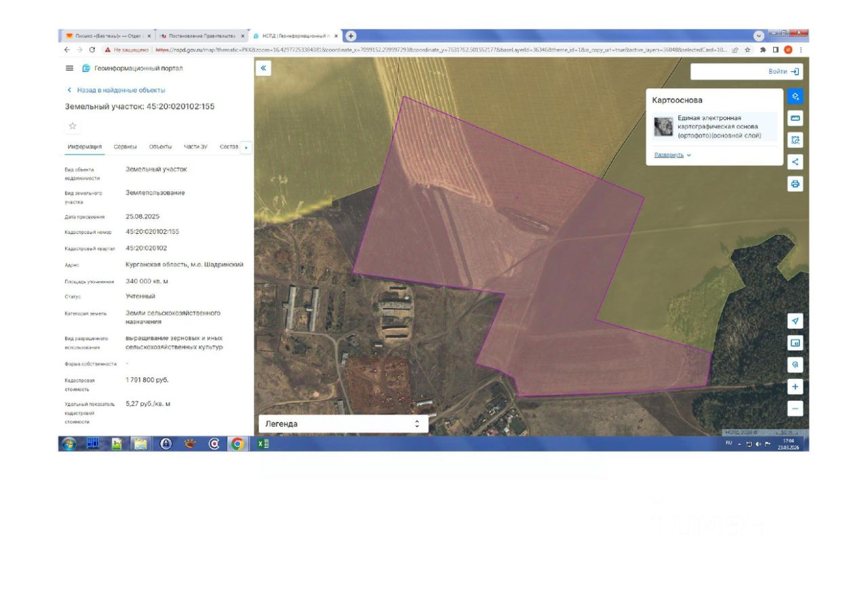Screen dimensions: 868x613
Task: Switch to the Части ЗУ tab
Action: (x=196, y=146)
